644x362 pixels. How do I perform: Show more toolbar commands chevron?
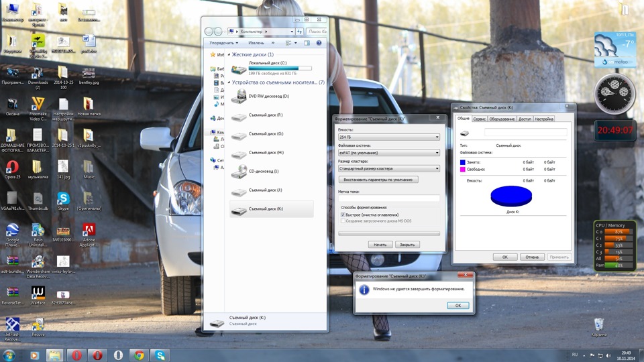pos(273,43)
